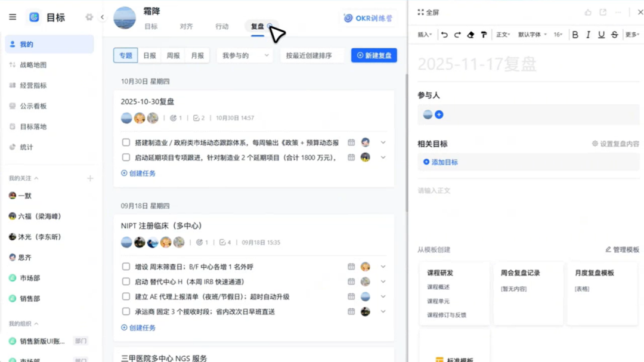The height and width of the screenshot is (362, 644).
Task: Select the 日报 tab
Action: coord(150,55)
